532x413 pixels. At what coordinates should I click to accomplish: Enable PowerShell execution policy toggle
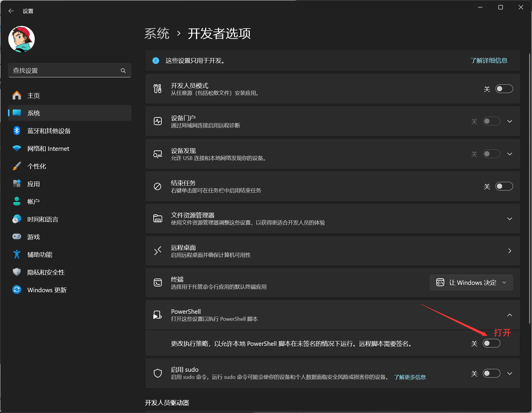click(x=491, y=343)
